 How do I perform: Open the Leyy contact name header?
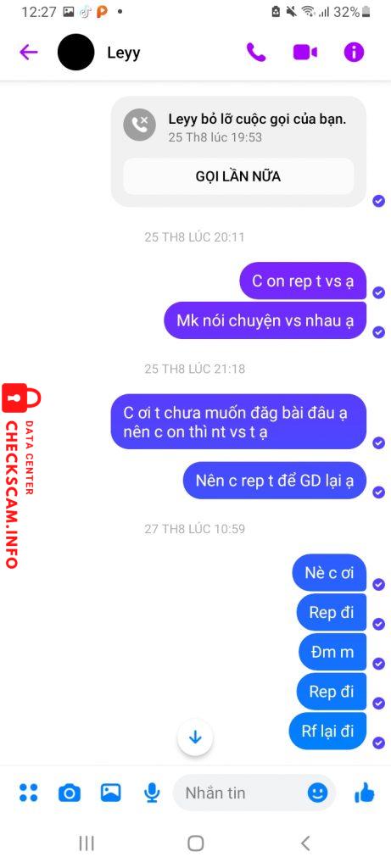click(x=124, y=53)
